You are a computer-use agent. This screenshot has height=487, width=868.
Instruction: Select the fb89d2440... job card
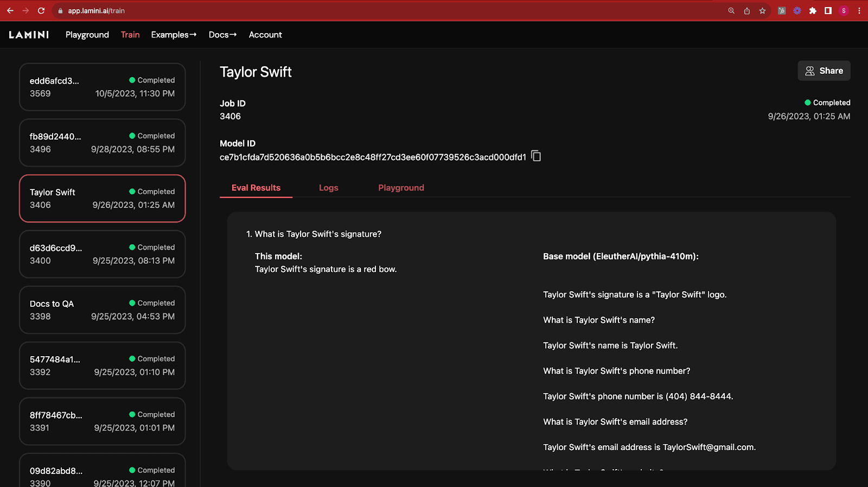[103, 143]
